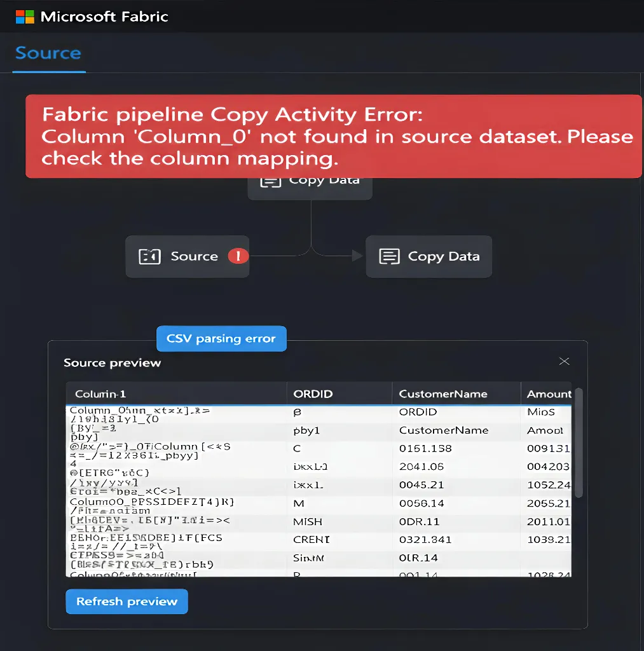Close the Source preview dialog

click(563, 361)
